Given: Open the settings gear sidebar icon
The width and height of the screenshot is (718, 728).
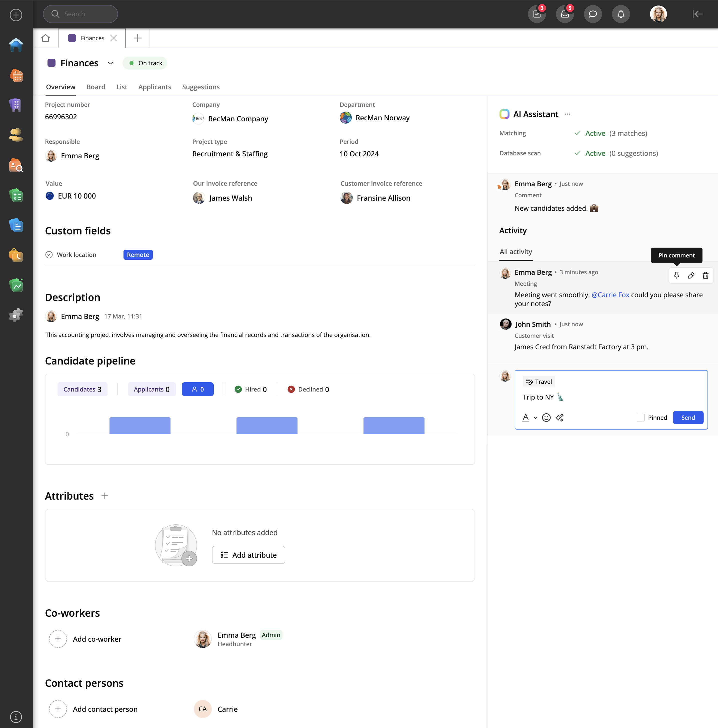Looking at the screenshot, I should click(x=16, y=315).
